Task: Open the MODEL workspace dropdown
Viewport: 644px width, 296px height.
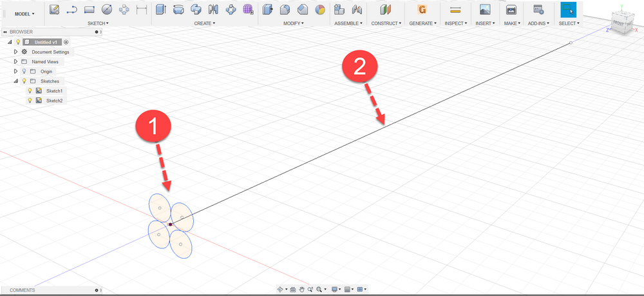Action: (24, 14)
